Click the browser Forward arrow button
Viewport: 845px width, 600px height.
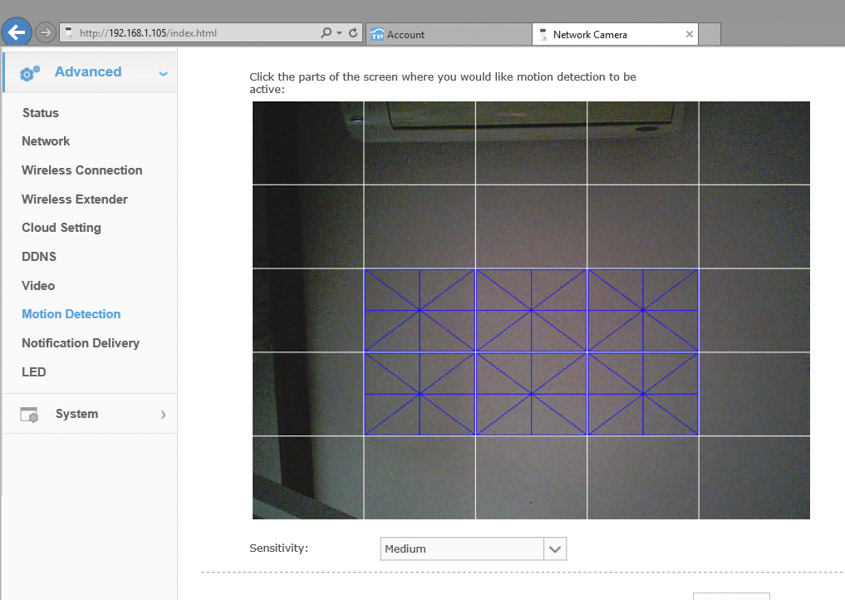(x=46, y=33)
